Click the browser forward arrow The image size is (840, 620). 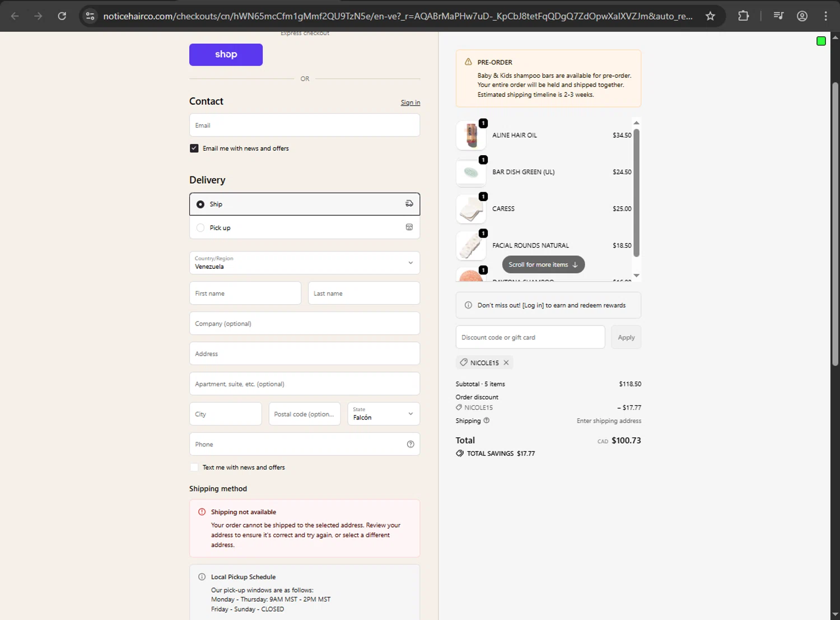coord(38,16)
